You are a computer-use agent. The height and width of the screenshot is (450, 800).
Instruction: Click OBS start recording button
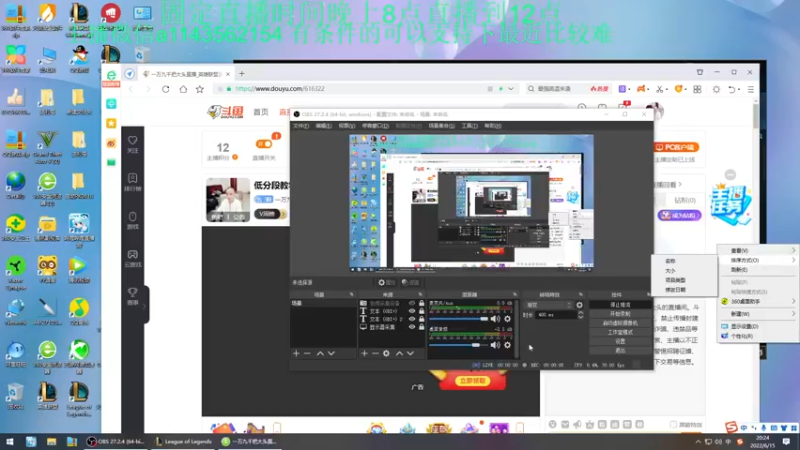point(620,314)
